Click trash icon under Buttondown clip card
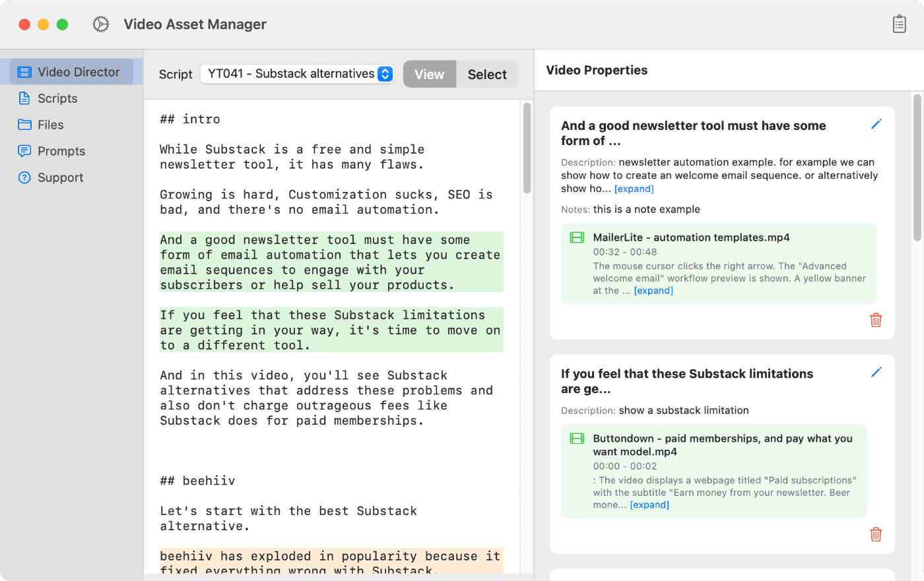The image size is (924, 581). pyautogui.click(x=876, y=534)
